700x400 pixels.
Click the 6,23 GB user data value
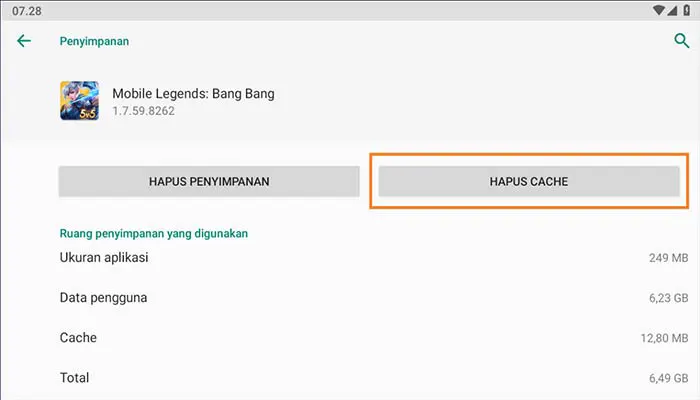click(x=667, y=298)
